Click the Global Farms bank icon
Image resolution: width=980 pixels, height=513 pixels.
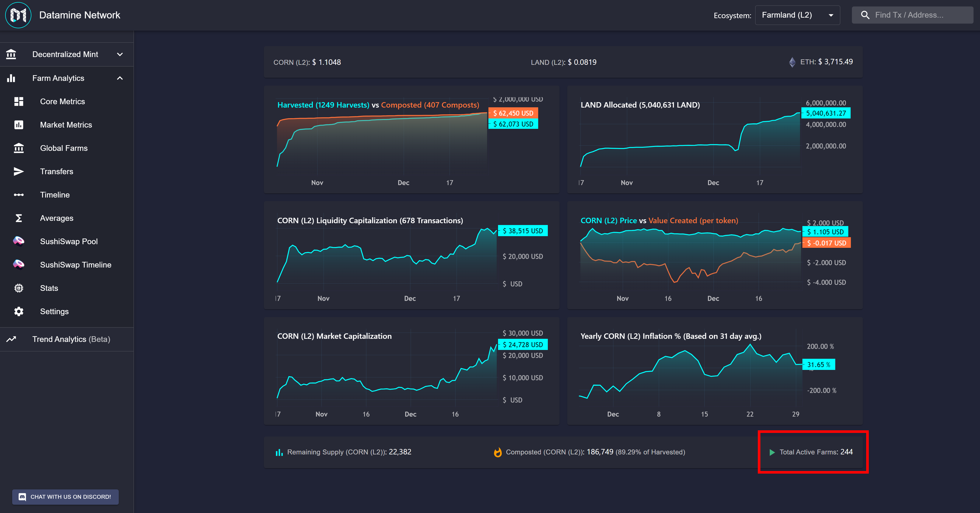[x=19, y=148]
